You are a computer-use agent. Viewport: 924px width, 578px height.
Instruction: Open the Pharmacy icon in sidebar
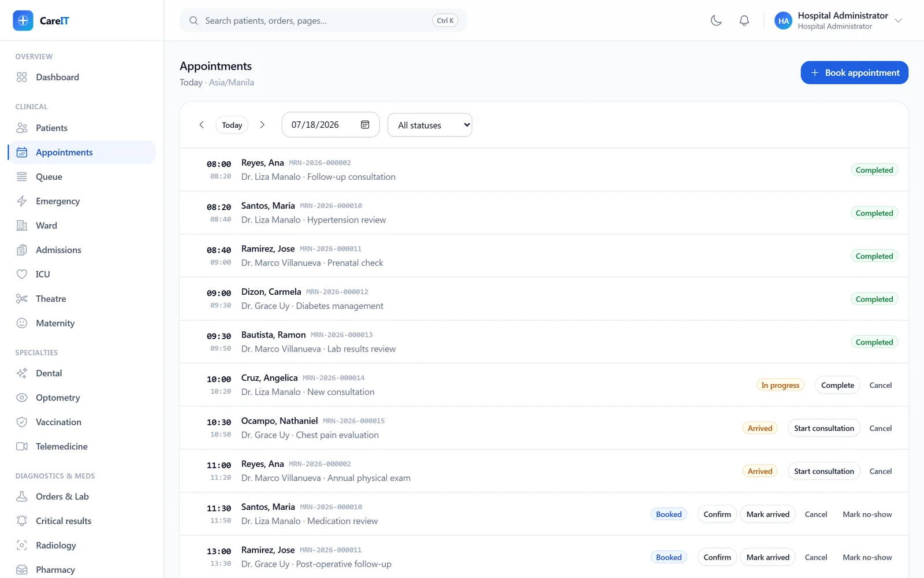pyautogui.click(x=22, y=570)
